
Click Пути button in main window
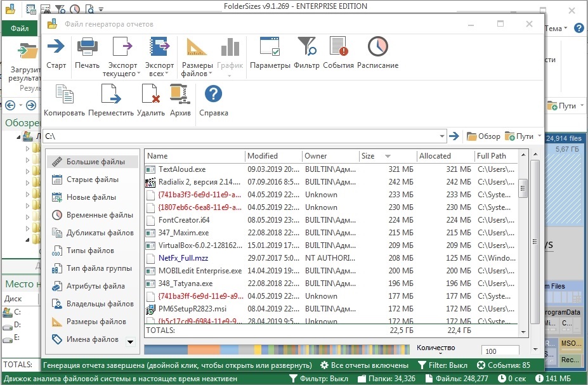562,106
